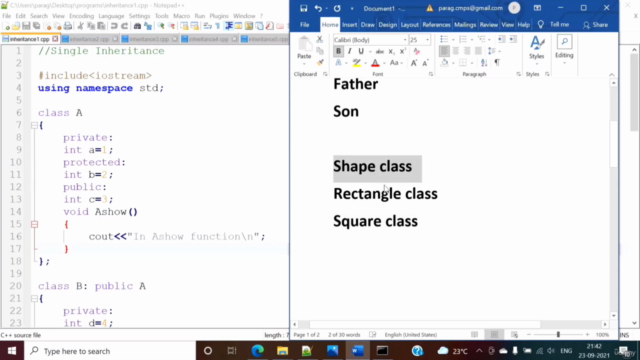
Task: Click the 100% zoom level in Word
Action: coord(602,335)
